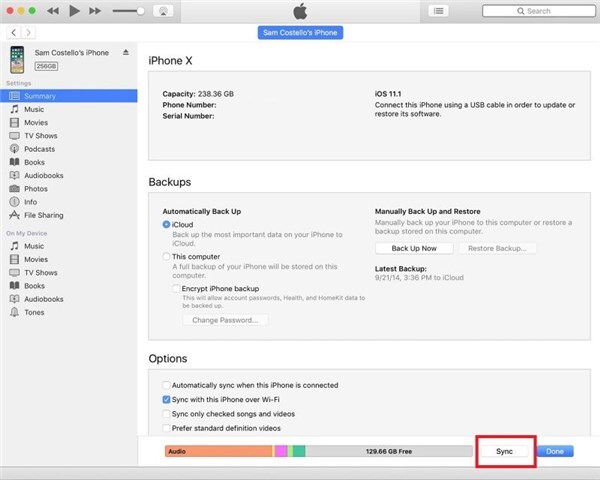This screenshot has height=480, width=600.
Task: Go back with the left chevron
Action: [x=11, y=33]
